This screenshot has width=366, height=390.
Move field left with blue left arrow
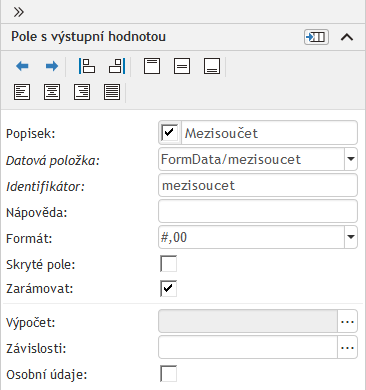pyautogui.click(x=22, y=66)
